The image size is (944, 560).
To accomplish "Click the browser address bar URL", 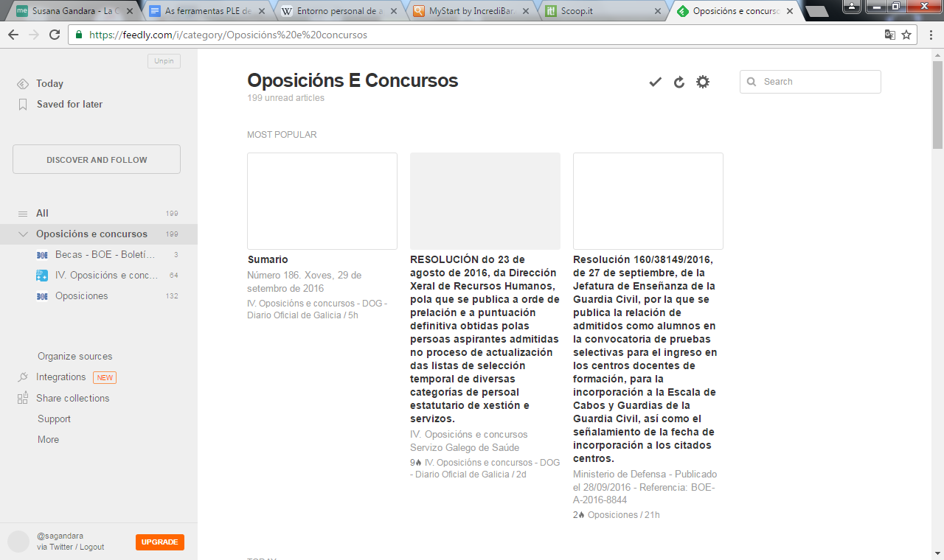I will point(228,35).
